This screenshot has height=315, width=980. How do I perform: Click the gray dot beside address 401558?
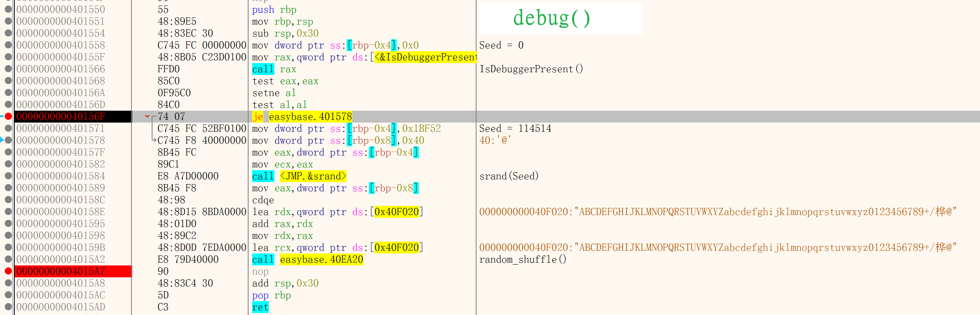point(8,45)
